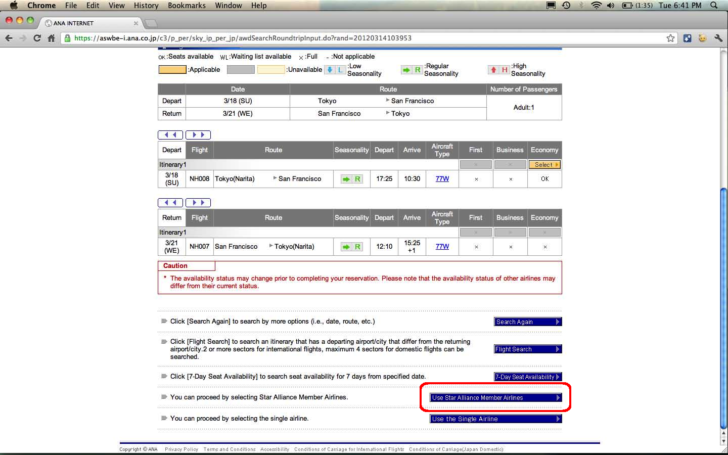Open the History menu

pos(146,6)
